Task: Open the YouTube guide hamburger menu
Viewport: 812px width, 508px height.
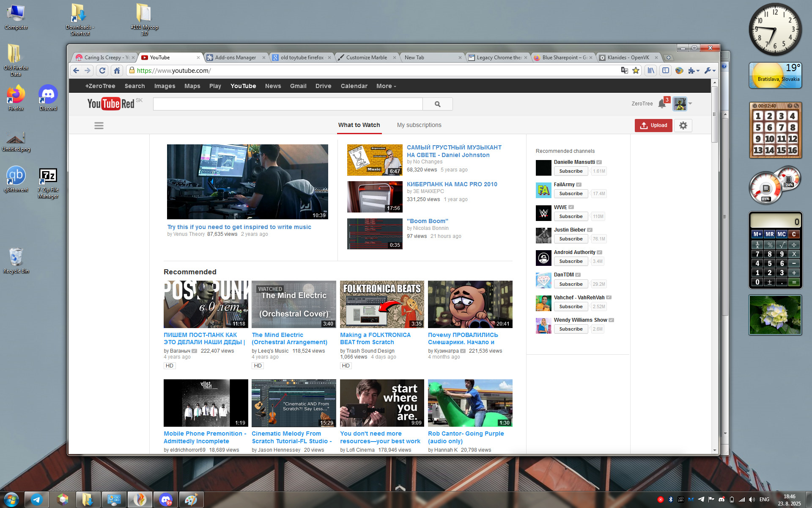Action: pos(99,126)
